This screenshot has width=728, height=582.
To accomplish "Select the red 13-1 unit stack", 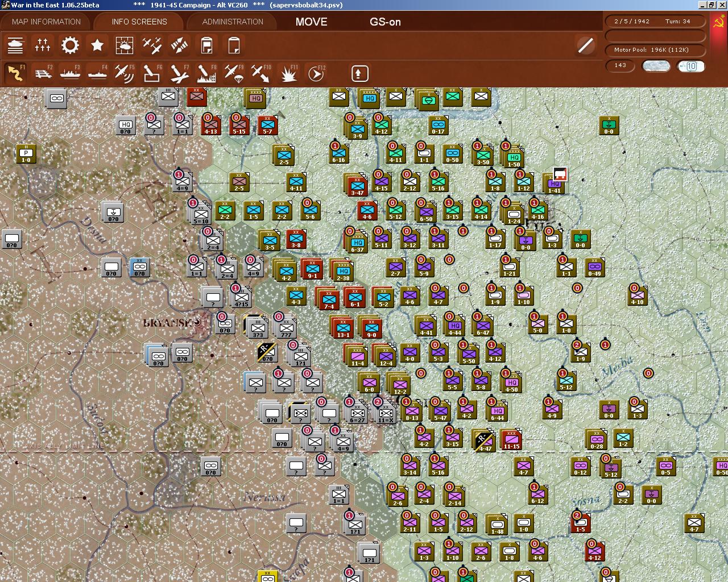I will click(x=342, y=327).
